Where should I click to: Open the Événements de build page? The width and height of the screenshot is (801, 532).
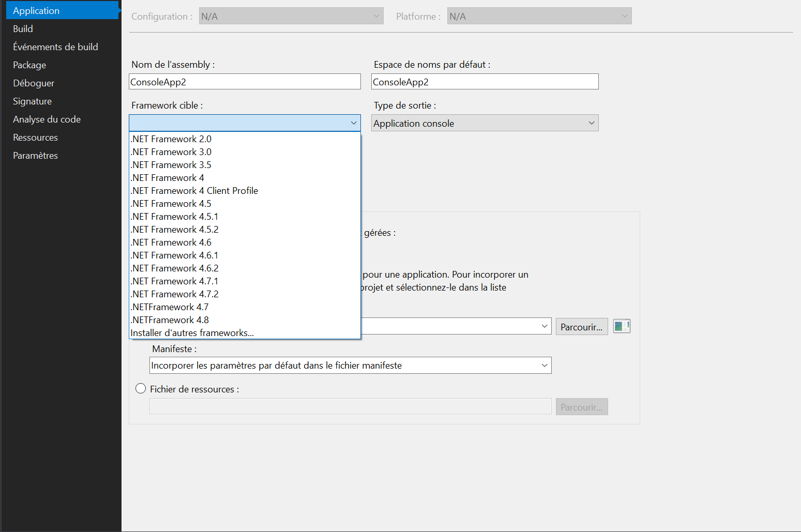click(55, 47)
